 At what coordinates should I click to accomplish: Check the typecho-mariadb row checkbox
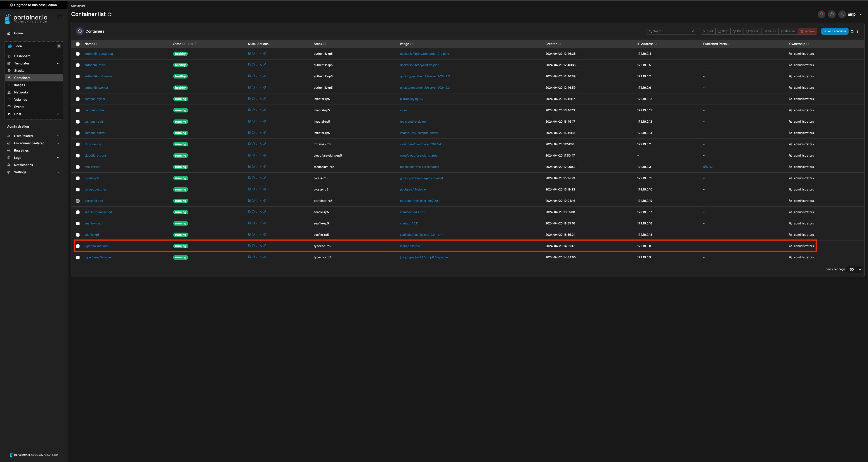tap(78, 246)
